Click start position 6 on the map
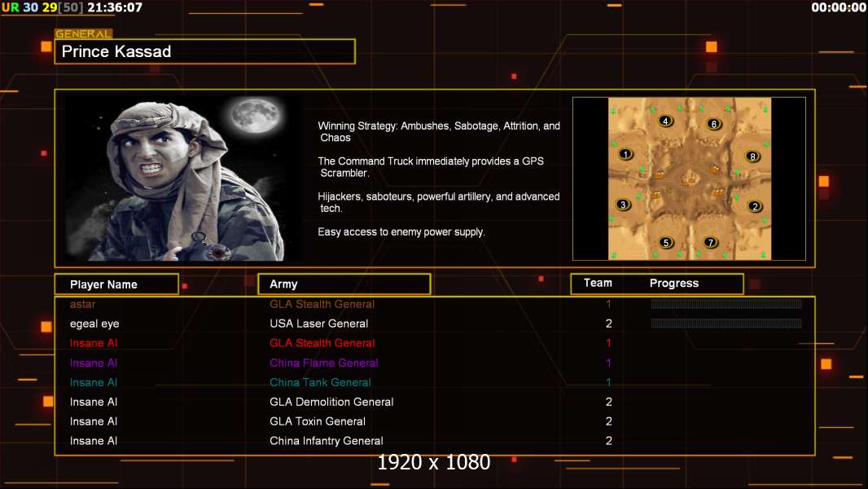This screenshot has height=489, width=868. pos(713,124)
